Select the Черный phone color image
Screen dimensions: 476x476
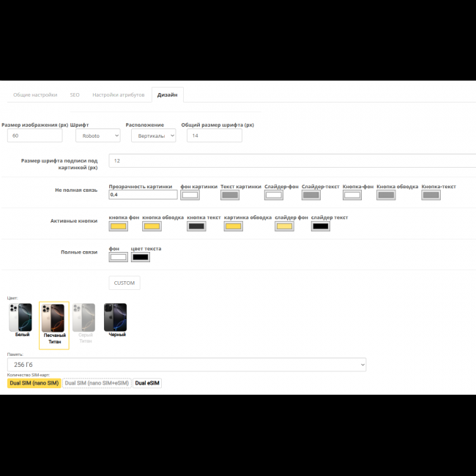[115, 317]
